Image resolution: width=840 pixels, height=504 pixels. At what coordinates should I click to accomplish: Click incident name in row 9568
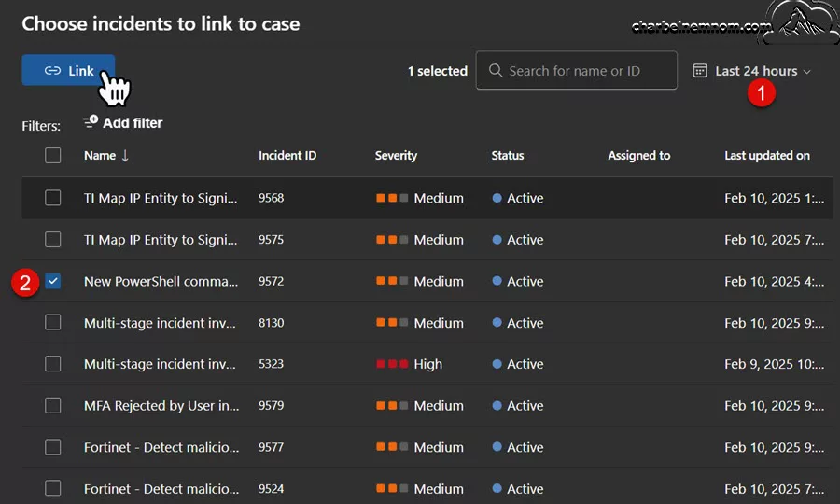[161, 198]
